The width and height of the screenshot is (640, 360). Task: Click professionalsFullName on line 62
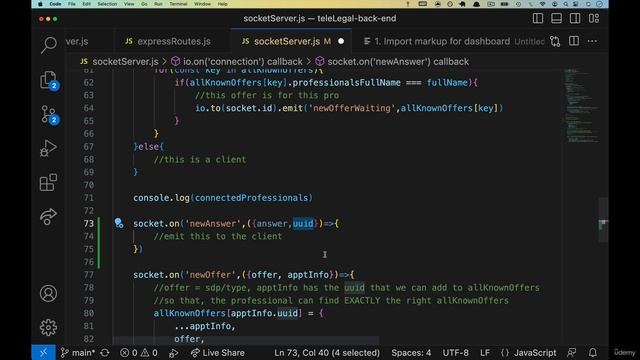(x=347, y=82)
